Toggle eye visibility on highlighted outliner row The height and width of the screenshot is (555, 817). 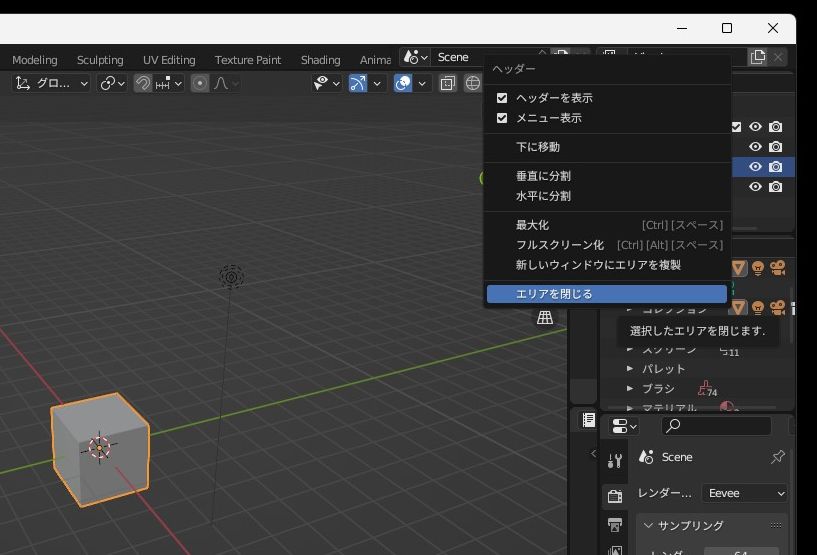click(x=755, y=167)
